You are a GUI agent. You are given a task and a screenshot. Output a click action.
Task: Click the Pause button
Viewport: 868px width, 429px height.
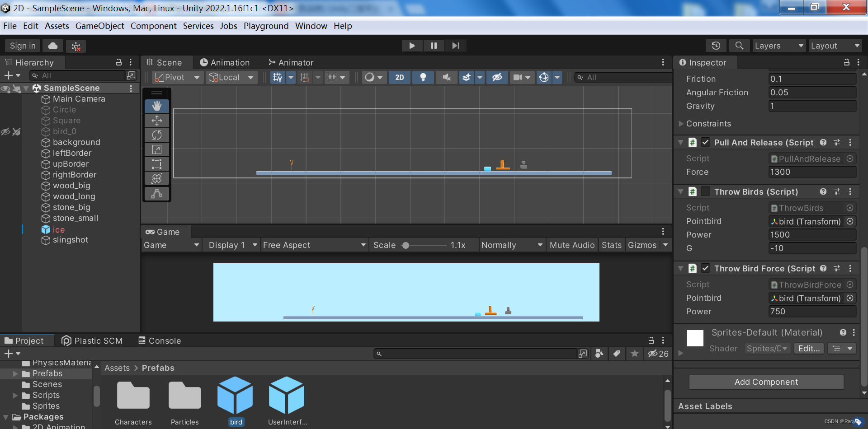(x=434, y=46)
